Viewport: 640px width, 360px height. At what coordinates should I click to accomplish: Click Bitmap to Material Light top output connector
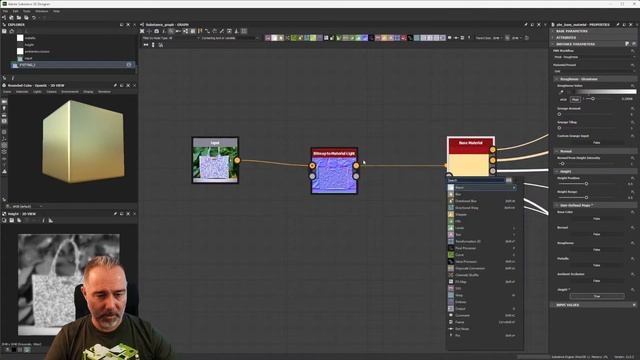[x=356, y=166]
